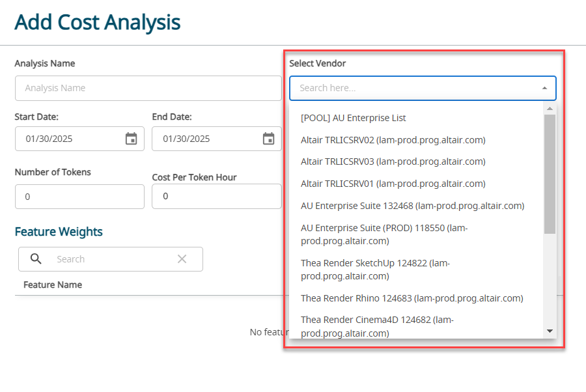Click the magnifier icon in Feature Weights search
This screenshot has width=586, height=392.
click(36, 259)
